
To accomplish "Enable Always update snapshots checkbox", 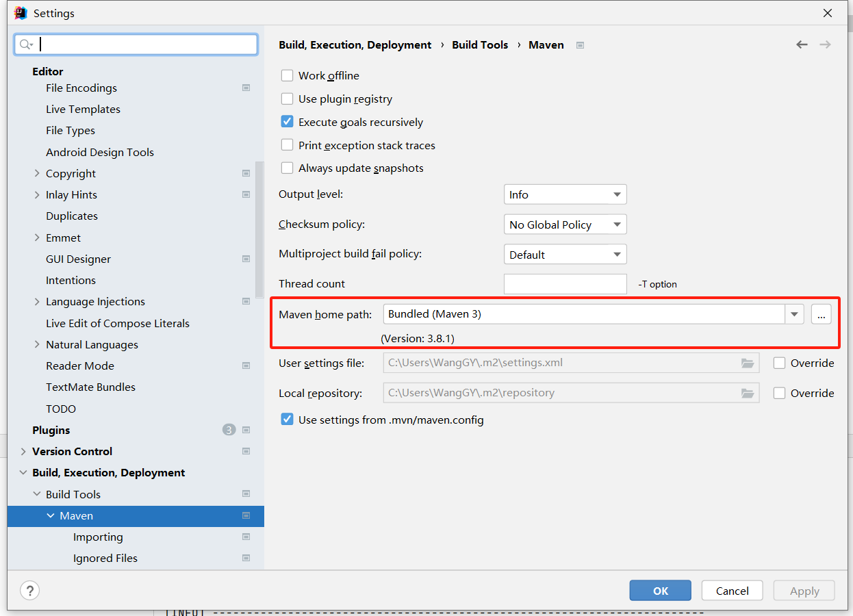I will [287, 168].
